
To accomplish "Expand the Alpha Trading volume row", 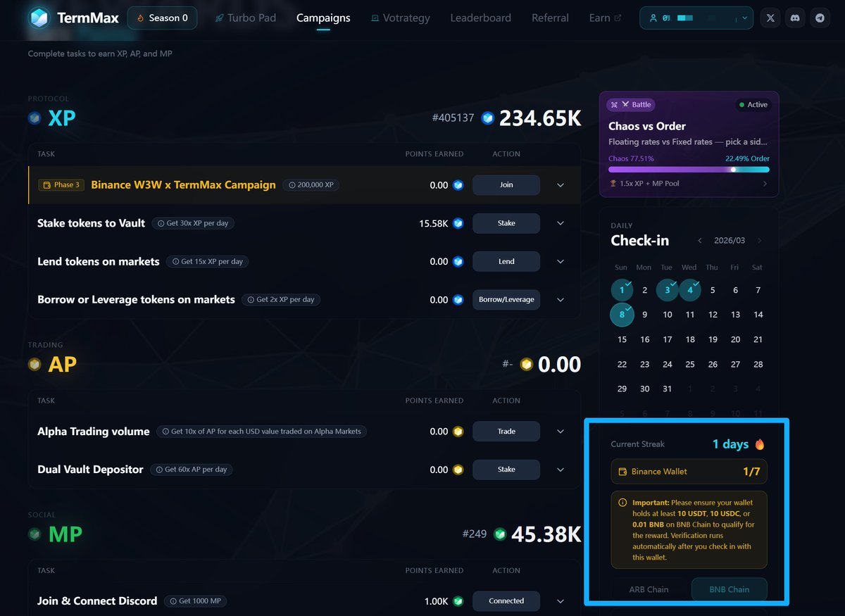I will [561, 432].
